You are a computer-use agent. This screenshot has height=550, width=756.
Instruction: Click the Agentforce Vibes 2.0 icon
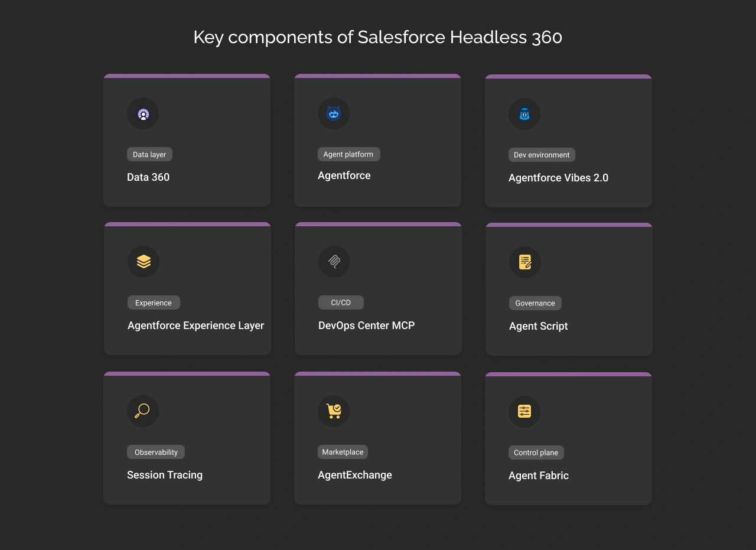(x=524, y=114)
